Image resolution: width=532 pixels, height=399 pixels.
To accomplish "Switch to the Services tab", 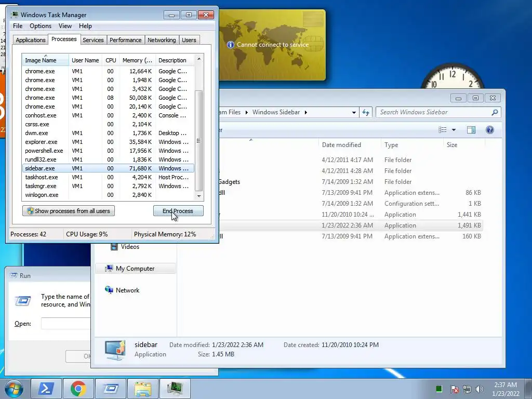I will coord(93,40).
